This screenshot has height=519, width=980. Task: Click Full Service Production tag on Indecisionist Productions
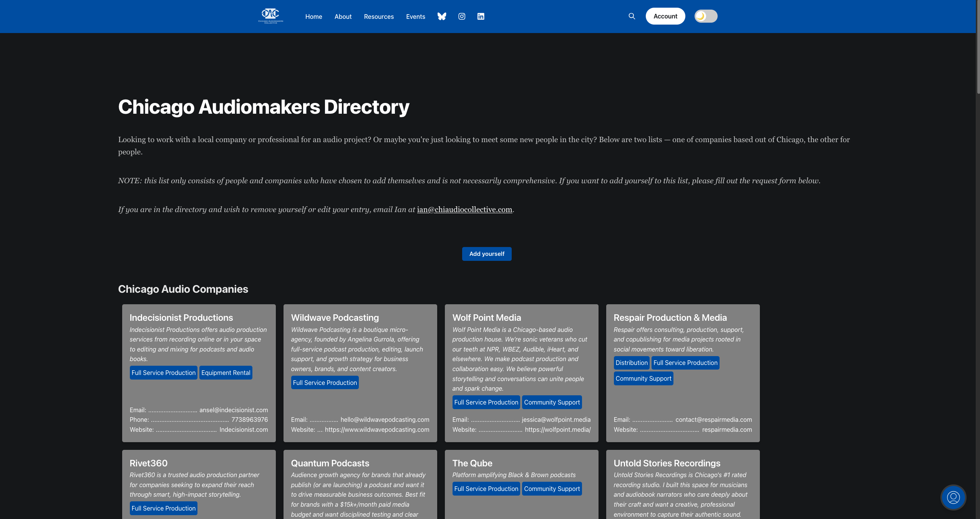coord(164,373)
